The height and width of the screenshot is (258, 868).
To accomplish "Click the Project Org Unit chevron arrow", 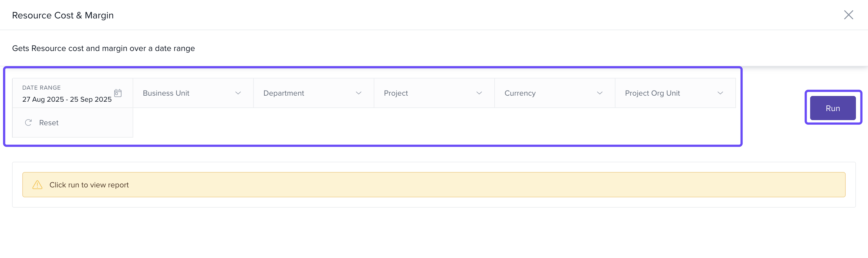I will click(720, 93).
